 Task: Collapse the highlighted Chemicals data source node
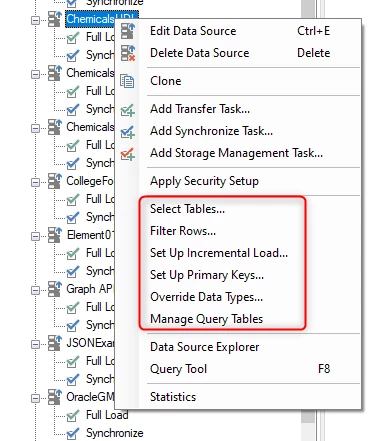coord(35,20)
